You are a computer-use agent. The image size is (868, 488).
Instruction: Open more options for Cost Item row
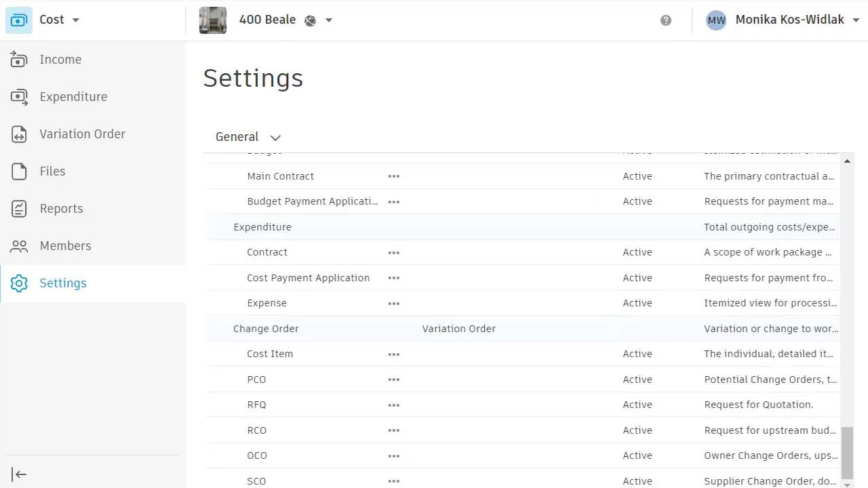[x=393, y=354]
